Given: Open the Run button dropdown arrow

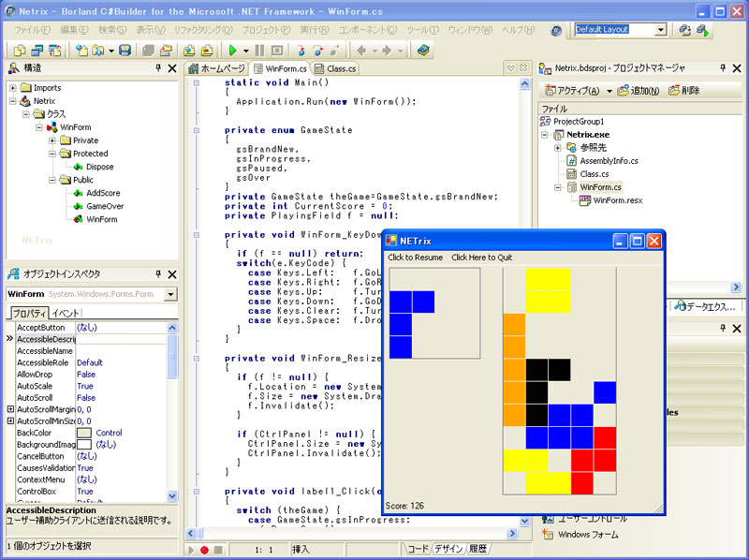Looking at the screenshot, I should (246, 51).
